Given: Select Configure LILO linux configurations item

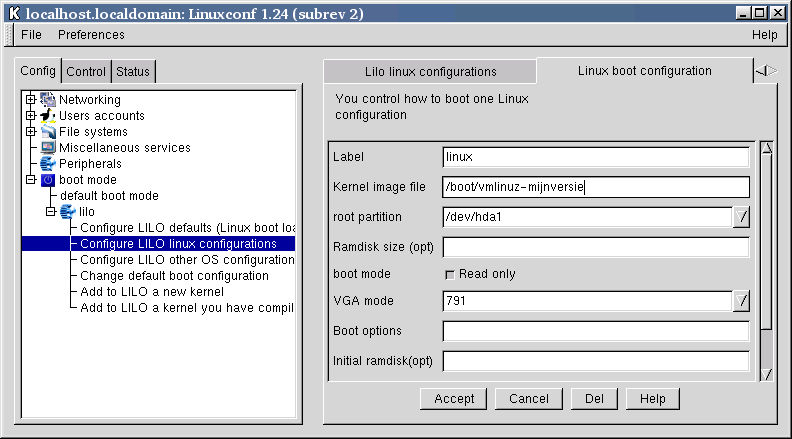Looking at the screenshot, I should 178,244.
